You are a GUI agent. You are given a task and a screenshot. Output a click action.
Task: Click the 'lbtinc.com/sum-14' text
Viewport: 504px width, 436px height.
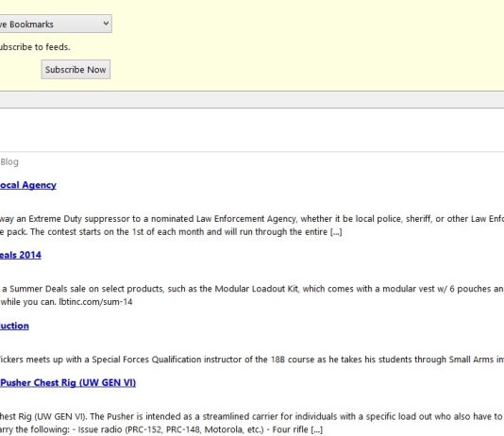(95, 302)
